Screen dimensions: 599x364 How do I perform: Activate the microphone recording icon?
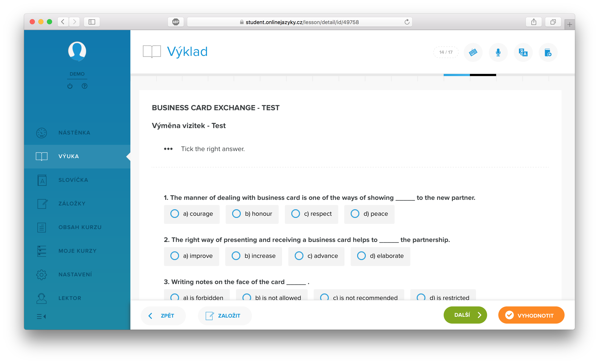click(498, 52)
